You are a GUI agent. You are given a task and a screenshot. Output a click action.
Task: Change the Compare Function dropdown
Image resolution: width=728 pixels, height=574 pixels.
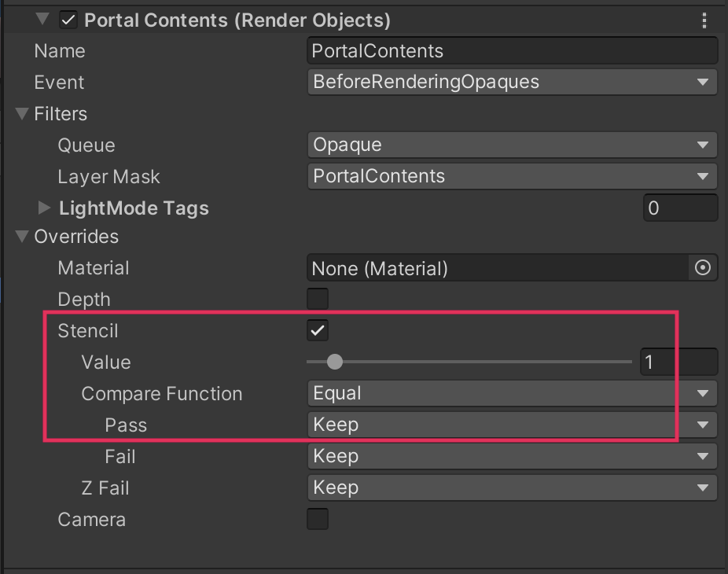click(x=512, y=393)
